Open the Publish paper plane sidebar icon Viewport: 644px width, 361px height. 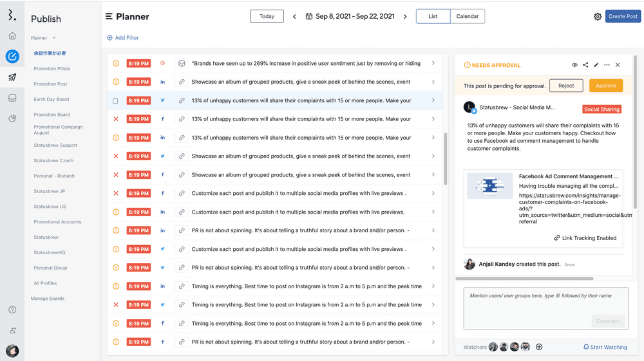pyautogui.click(x=12, y=77)
